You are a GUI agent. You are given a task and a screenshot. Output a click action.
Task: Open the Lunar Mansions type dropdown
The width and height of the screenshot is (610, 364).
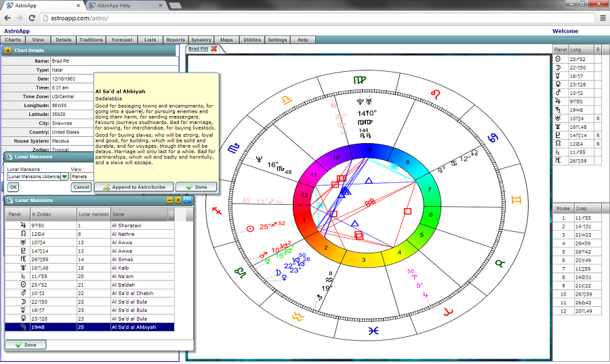click(x=64, y=176)
